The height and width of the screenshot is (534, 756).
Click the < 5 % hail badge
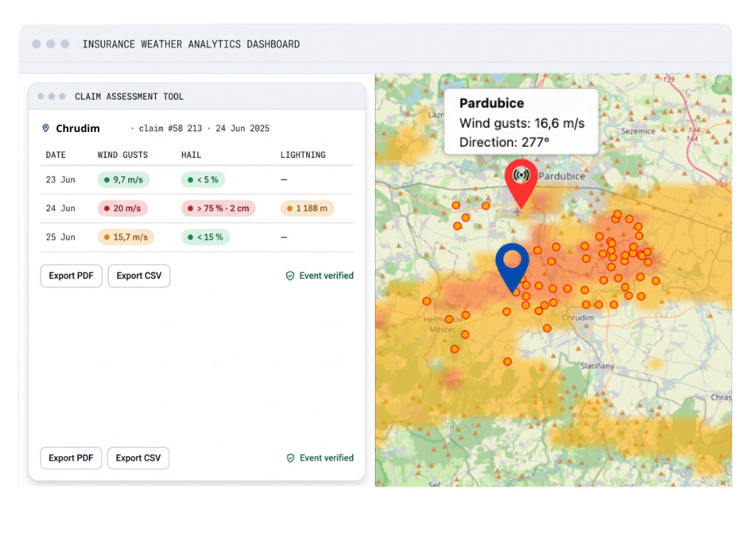pyautogui.click(x=203, y=180)
